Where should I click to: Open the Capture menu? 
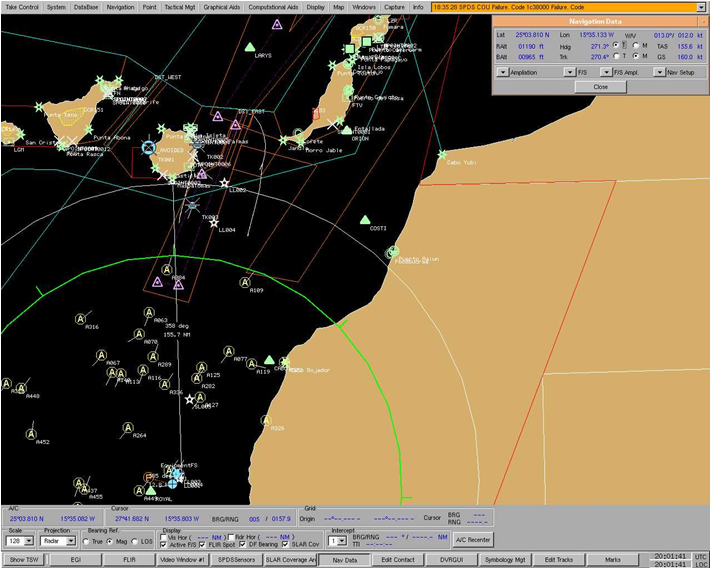click(x=394, y=7)
